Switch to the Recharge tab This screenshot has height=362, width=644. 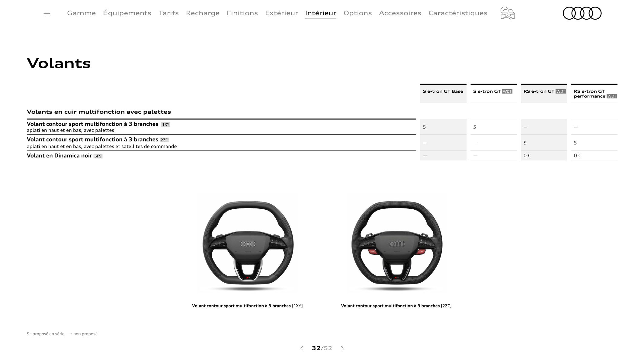(203, 13)
